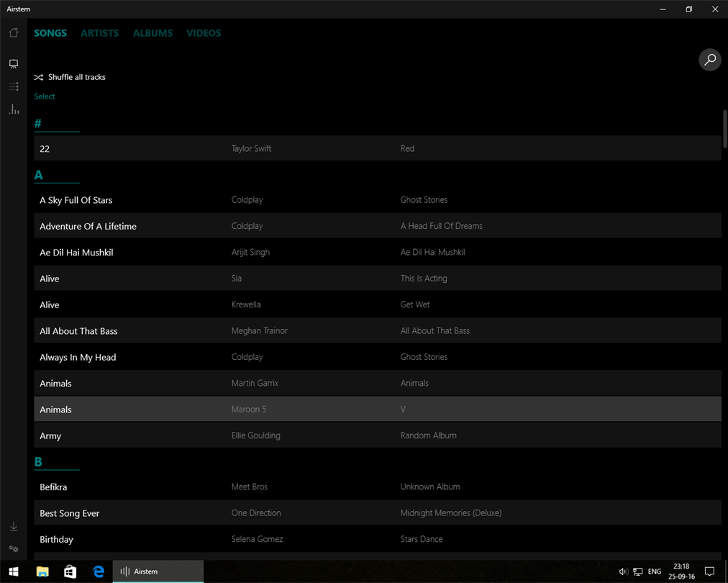
Task: Open the settings gears icon in sidebar
Action: pos(14,548)
